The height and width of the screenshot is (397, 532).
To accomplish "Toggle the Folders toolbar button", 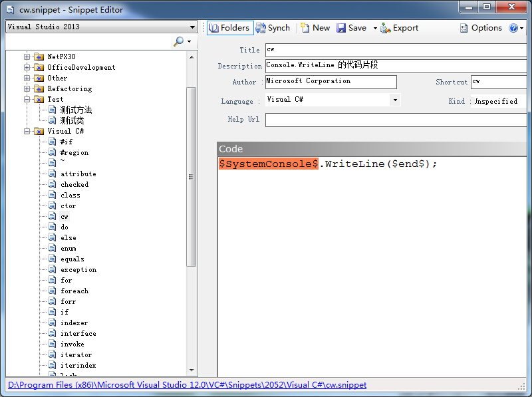I will 230,28.
